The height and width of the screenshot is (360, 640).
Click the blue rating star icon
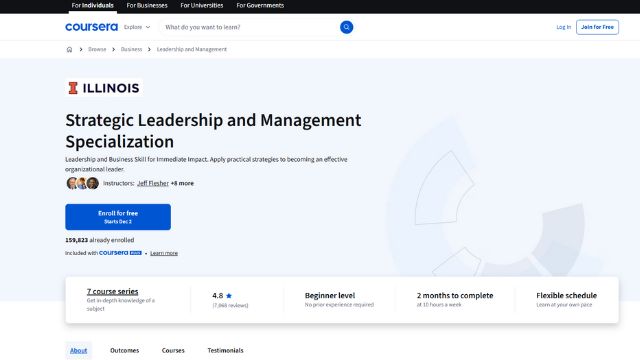coord(229,296)
